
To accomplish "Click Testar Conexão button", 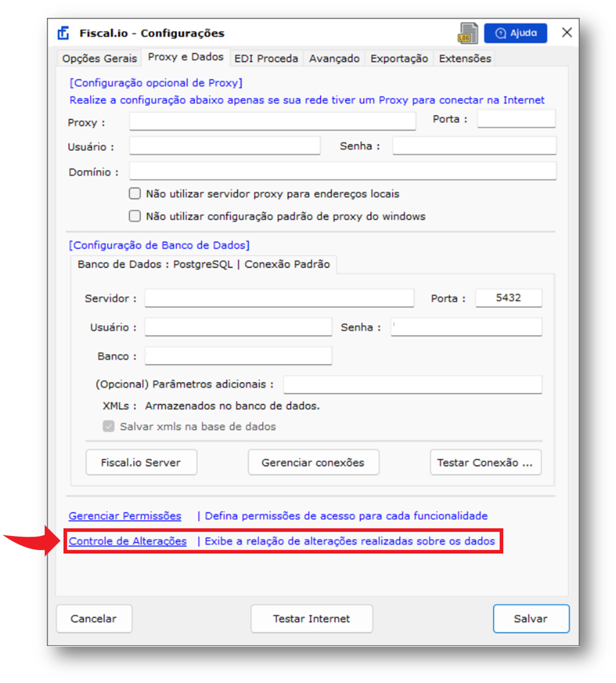I will [485, 462].
